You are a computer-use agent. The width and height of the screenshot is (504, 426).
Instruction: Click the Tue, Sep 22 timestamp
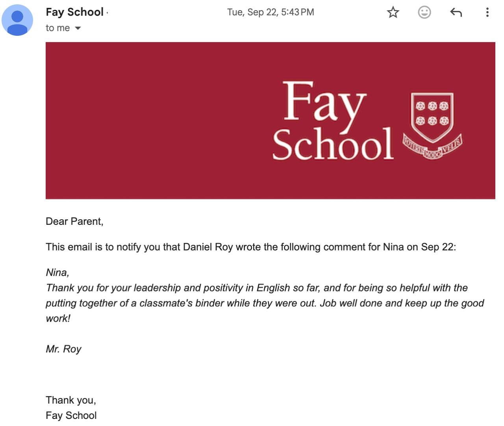[271, 12]
